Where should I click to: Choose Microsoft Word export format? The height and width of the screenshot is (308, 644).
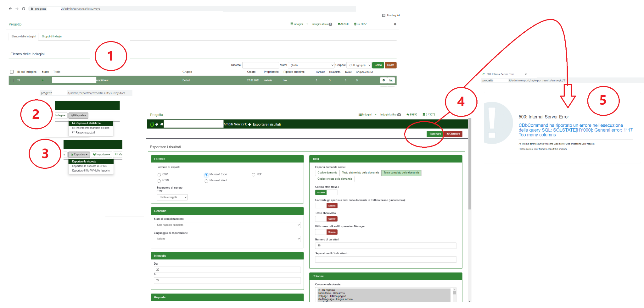pyautogui.click(x=206, y=181)
